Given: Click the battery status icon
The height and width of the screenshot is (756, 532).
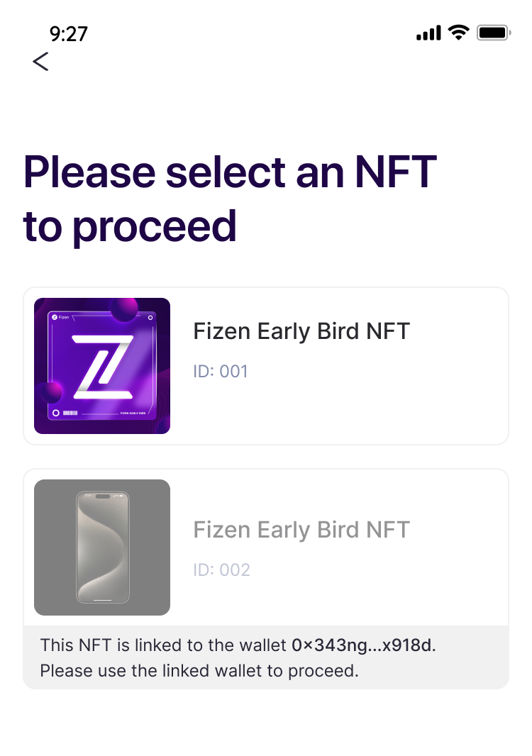Looking at the screenshot, I should click(492, 33).
